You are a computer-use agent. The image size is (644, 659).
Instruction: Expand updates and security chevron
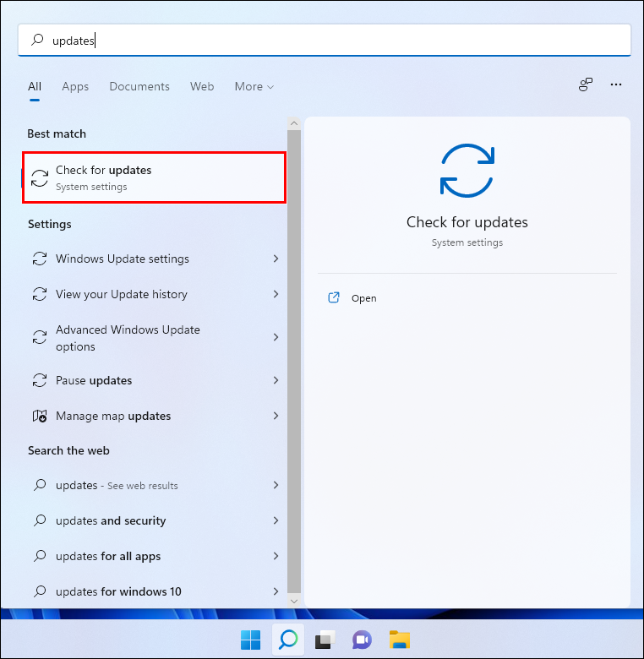276,520
